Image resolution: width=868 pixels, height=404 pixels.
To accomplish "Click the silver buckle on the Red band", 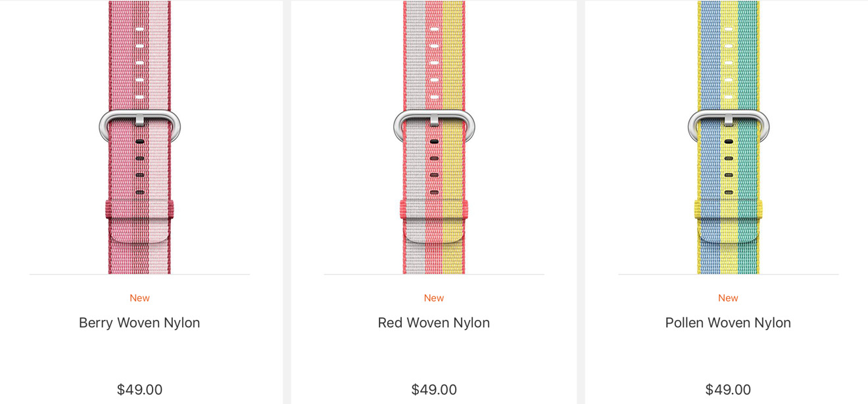I will tap(434, 125).
